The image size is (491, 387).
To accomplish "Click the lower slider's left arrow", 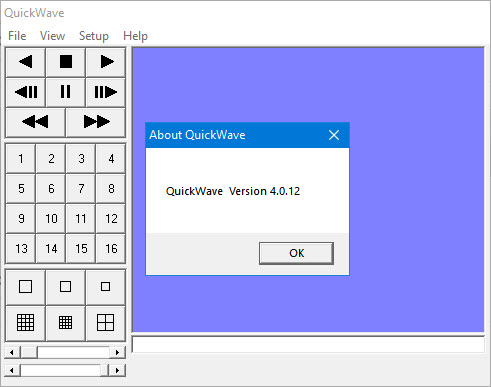I will [12, 370].
